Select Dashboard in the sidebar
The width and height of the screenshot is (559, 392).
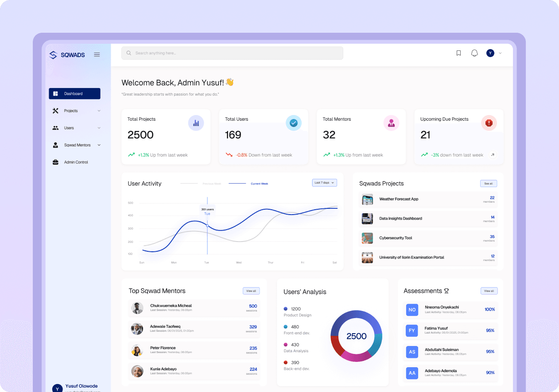(74, 93)
